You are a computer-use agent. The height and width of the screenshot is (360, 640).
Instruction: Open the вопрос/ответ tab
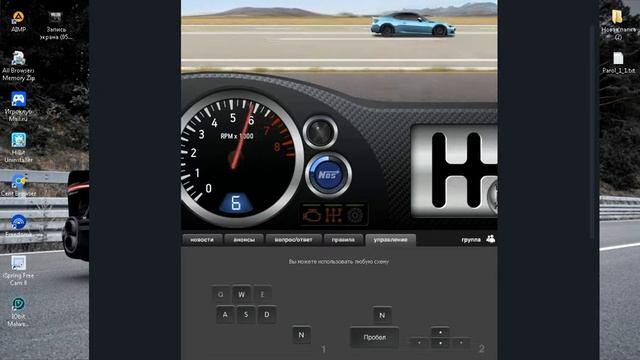(293, 240)
